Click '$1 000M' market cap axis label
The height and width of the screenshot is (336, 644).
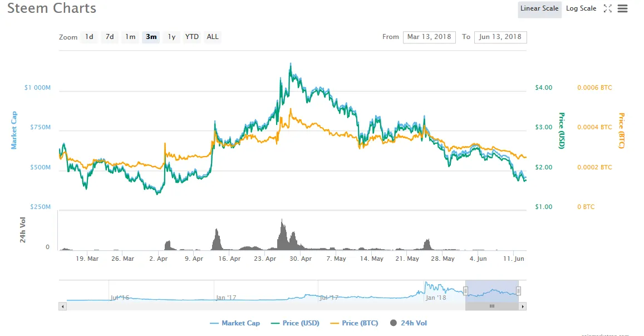37,87
